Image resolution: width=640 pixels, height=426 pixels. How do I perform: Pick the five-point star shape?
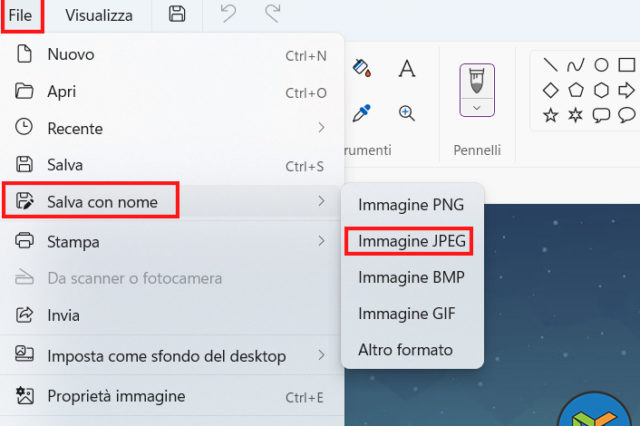click(x=550, y=114)
